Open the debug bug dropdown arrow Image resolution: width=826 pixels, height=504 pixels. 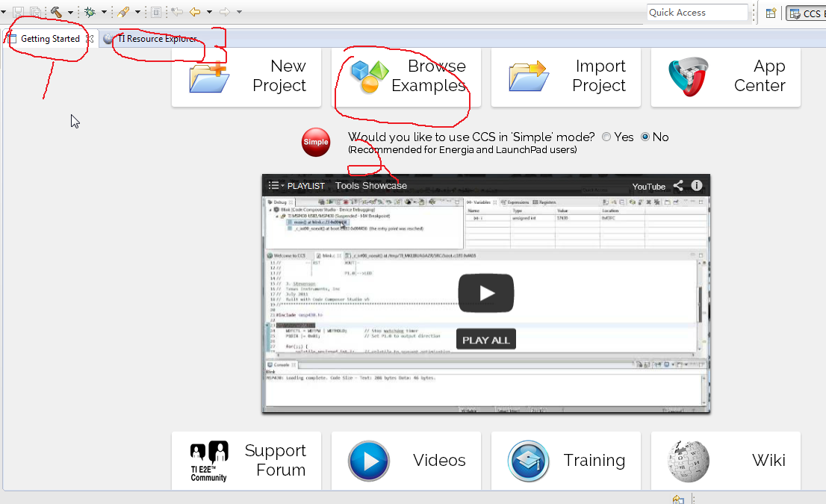pyautogui.click(x=104, y=12)
